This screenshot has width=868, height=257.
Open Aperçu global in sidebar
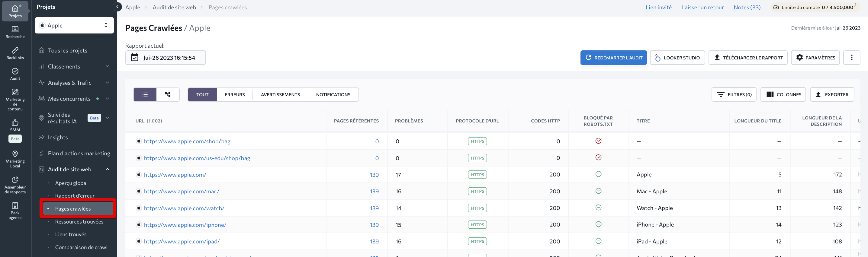click(x=72, y=183)
